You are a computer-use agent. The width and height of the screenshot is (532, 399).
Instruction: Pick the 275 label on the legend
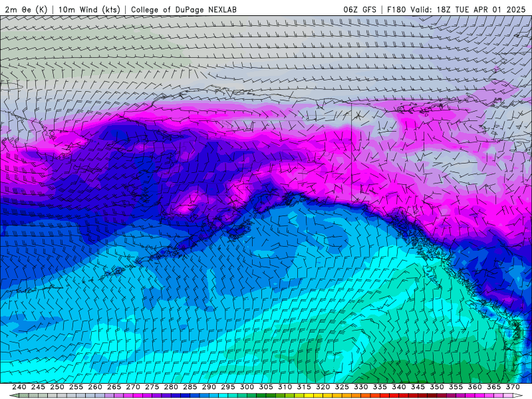(152, 387)
